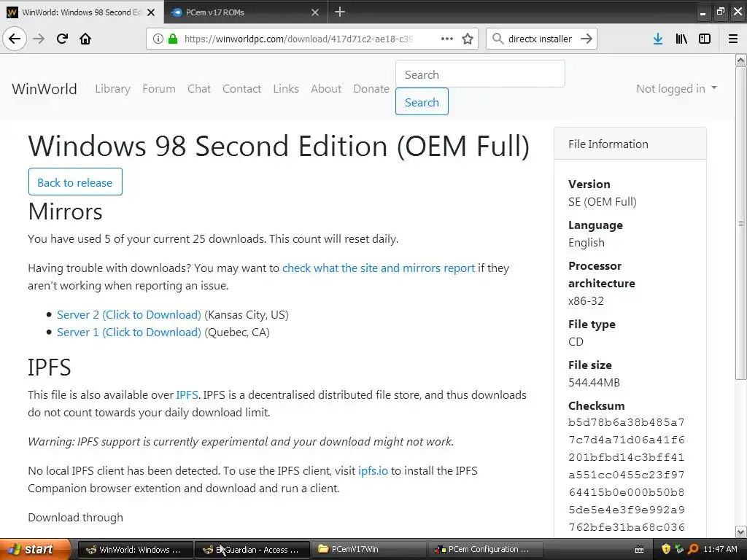Open the Firefox home page icon
This screenshot has width=747, height=560.
point(85,39)
